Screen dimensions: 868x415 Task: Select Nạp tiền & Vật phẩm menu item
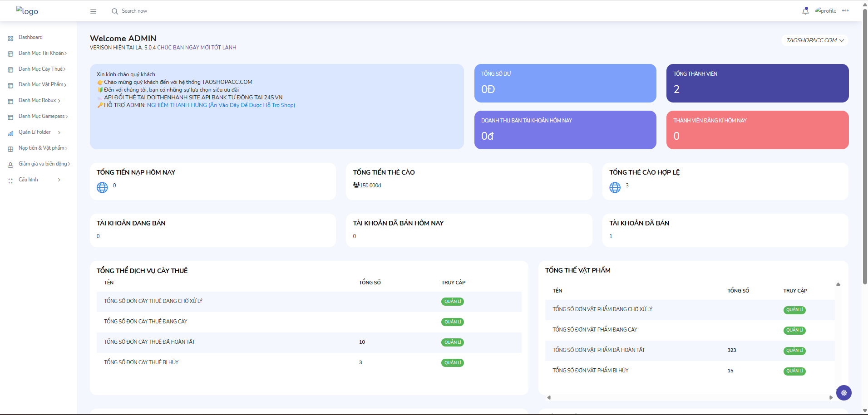click(x=42, y=148)
